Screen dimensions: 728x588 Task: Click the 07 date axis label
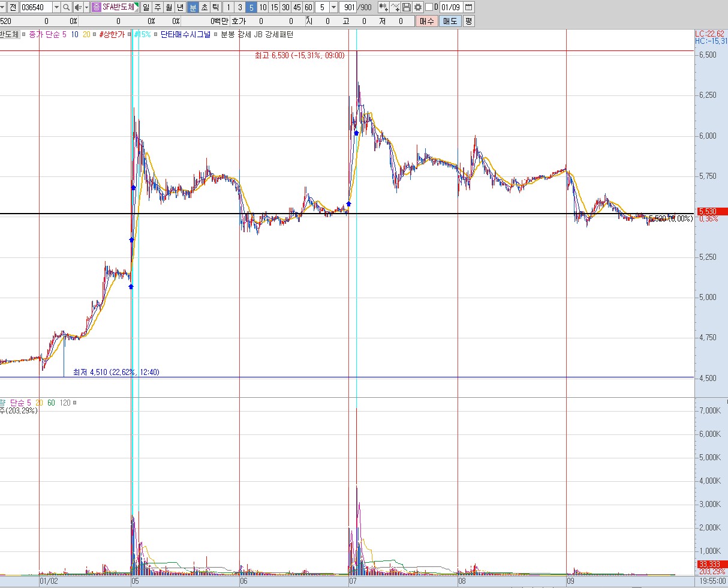(x=353, y=581)
